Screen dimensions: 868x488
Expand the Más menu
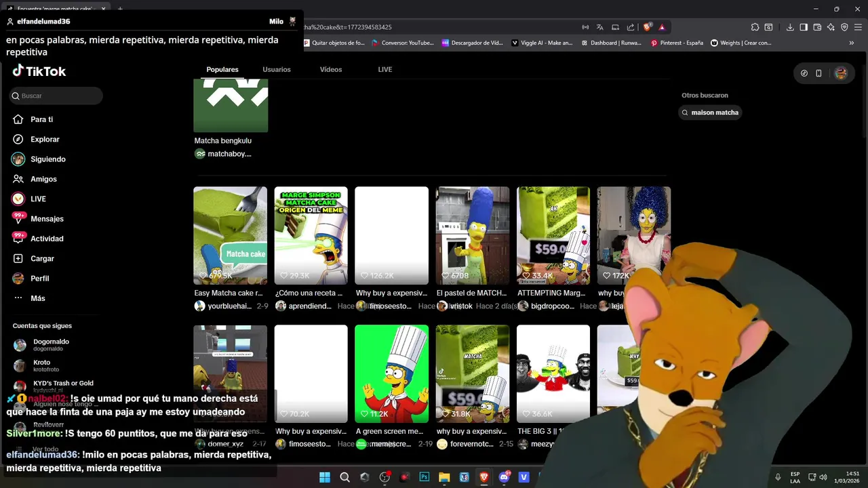[x=28, y=298]
